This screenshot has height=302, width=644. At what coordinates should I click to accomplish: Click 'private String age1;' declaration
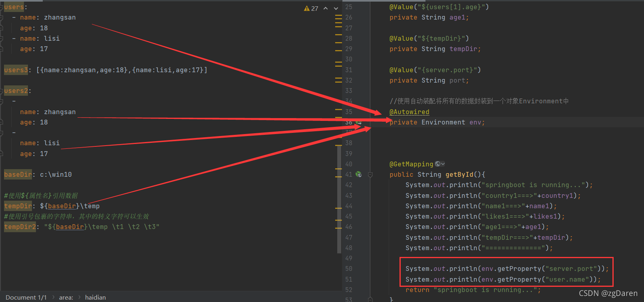(x=429, y=17)
